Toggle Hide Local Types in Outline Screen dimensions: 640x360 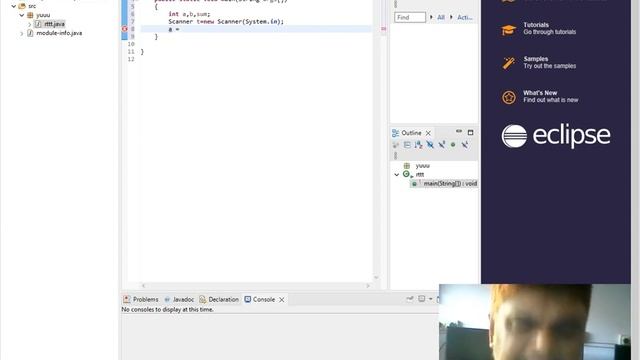pyautogui.click(x=464, y=145)
